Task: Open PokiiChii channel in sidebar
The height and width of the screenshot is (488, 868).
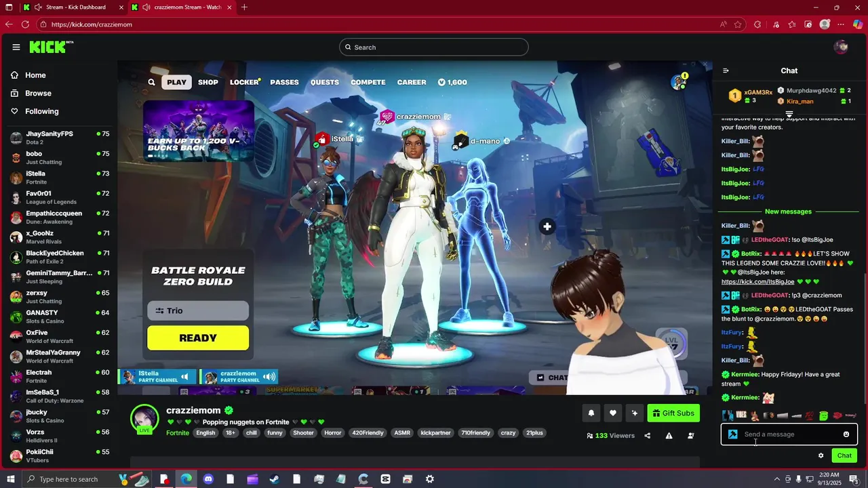Action: 59,455
